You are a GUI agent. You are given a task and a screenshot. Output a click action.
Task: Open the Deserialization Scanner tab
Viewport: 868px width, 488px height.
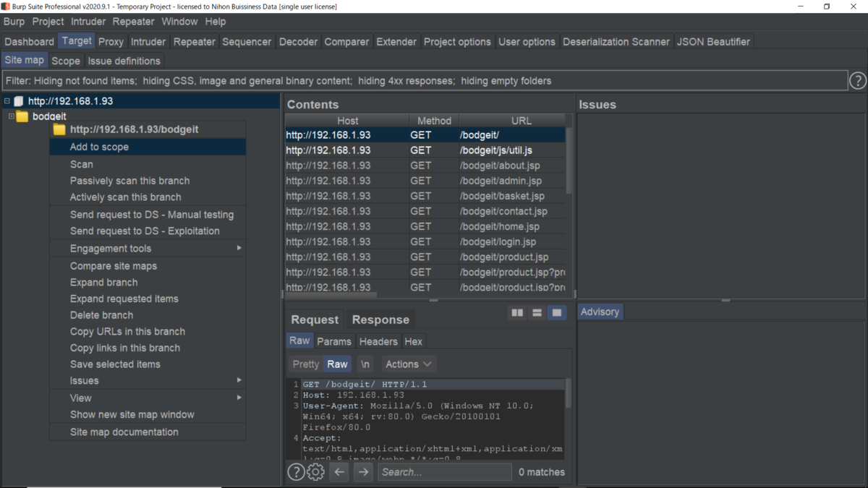click(x=616, y=42)
